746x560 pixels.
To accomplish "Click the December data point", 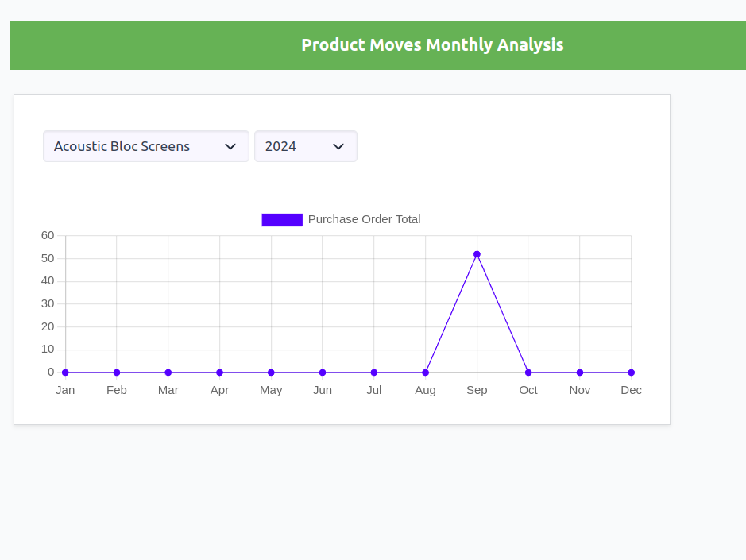I will [x=632, y=373].
